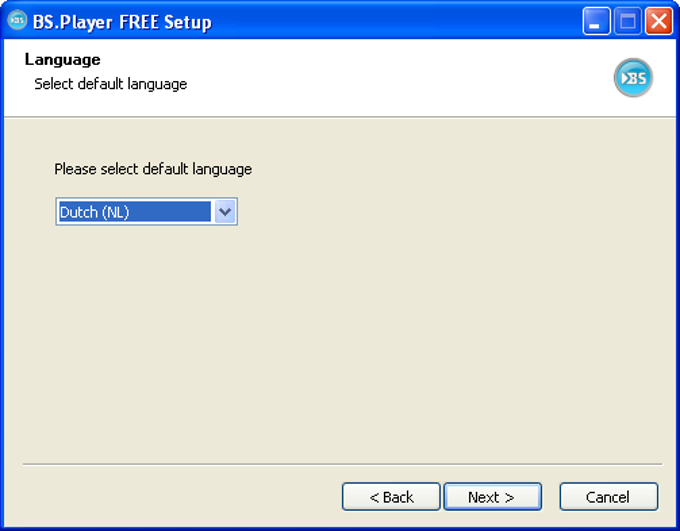Close the BS.Player FREE Setup window
680x531 pixels.
[659, 21]
